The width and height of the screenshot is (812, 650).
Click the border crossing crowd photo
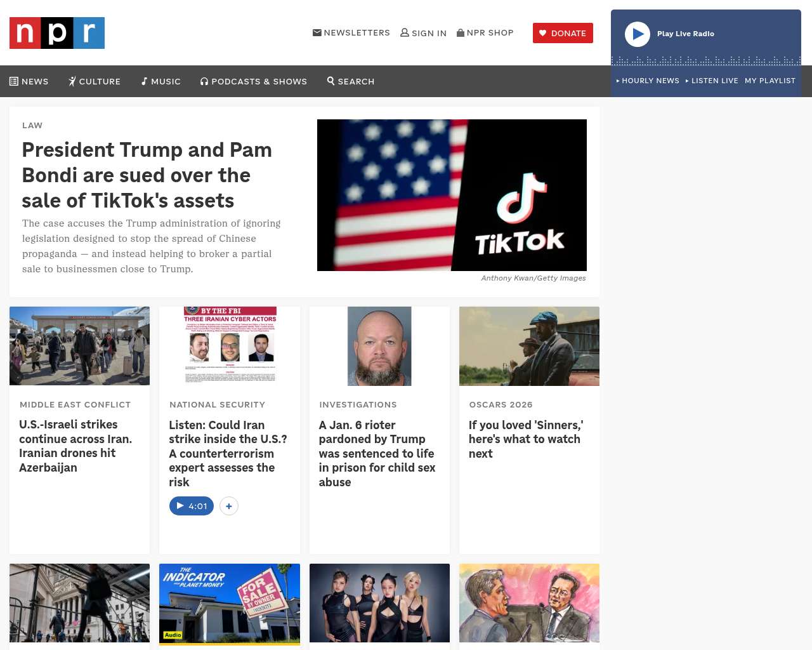(x=80, y=346)
